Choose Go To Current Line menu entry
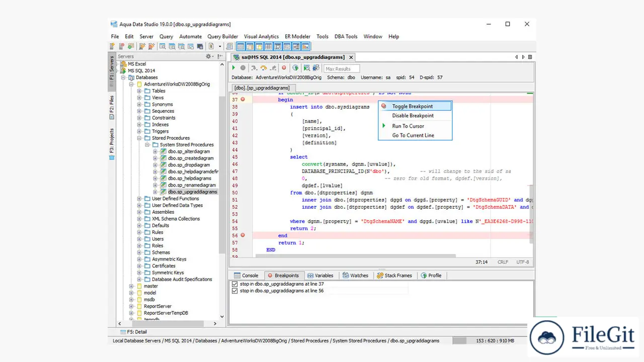Screen dimensions: 644x362 [x=415, y=135]
